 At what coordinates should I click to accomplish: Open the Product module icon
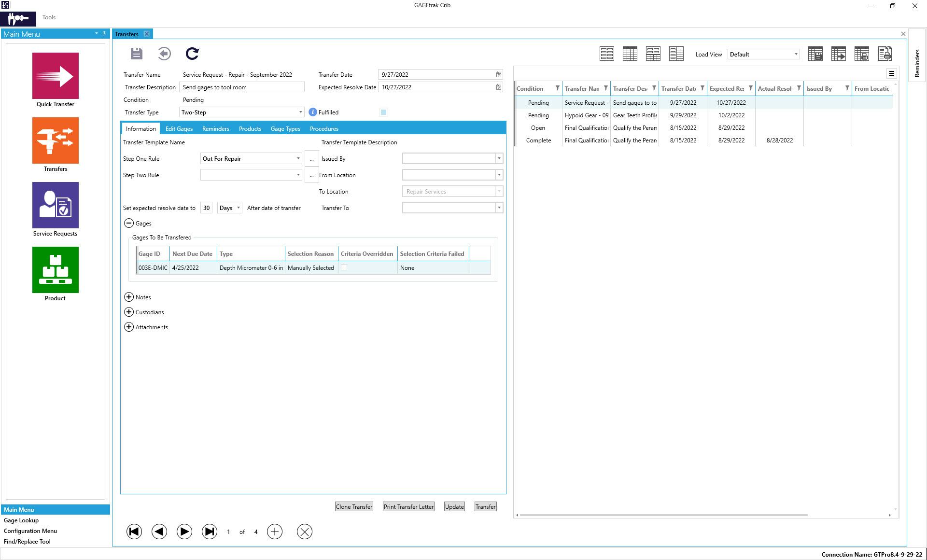[x=56, y=270]
